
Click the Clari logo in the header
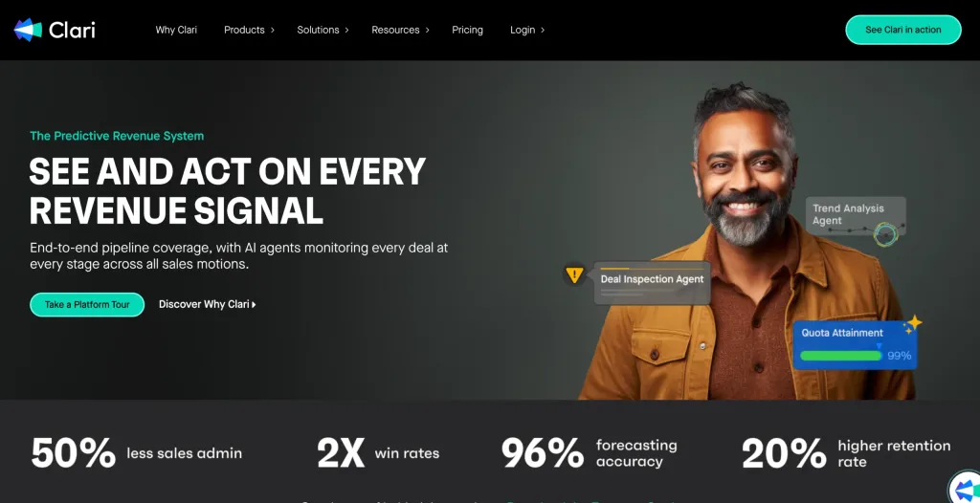[55, 30]
